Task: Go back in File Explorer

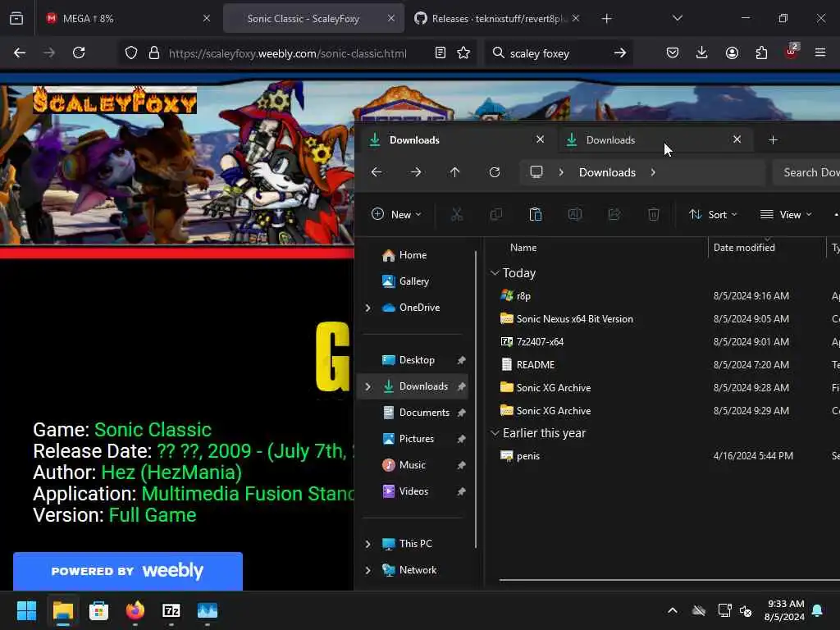Action: pyautogui.click(x=377, y=172)
